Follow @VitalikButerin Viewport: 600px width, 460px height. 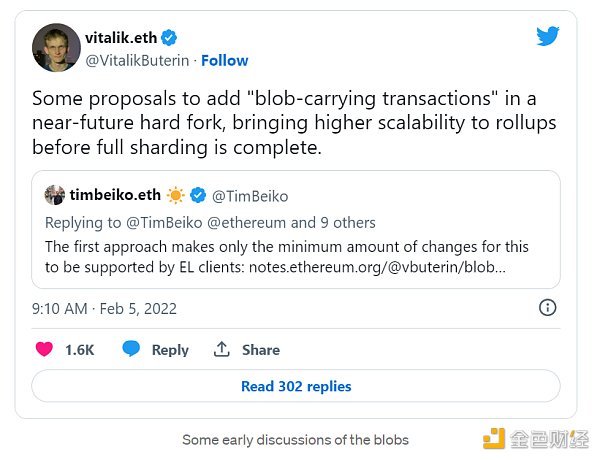tap(225, 60)
